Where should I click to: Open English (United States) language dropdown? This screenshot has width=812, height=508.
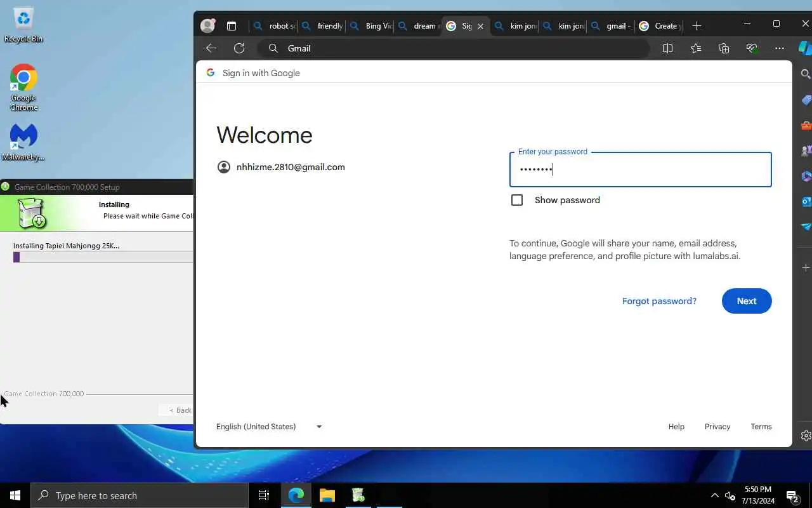pos(269,427)
